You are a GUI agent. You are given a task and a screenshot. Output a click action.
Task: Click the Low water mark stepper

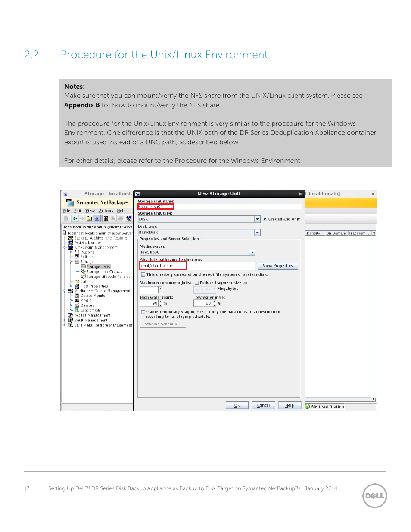[214, 303]
